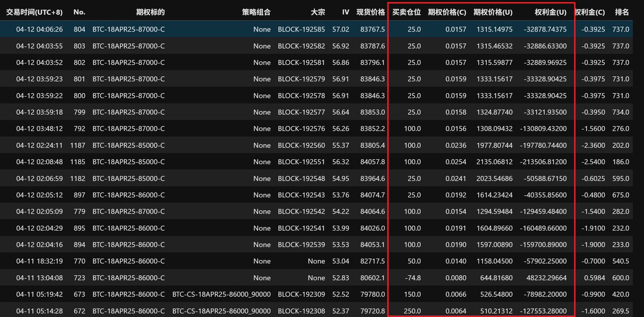Select the 买卖仓位 column header
Viewport: 644px width, 317px height.
(x=407, y=12)
